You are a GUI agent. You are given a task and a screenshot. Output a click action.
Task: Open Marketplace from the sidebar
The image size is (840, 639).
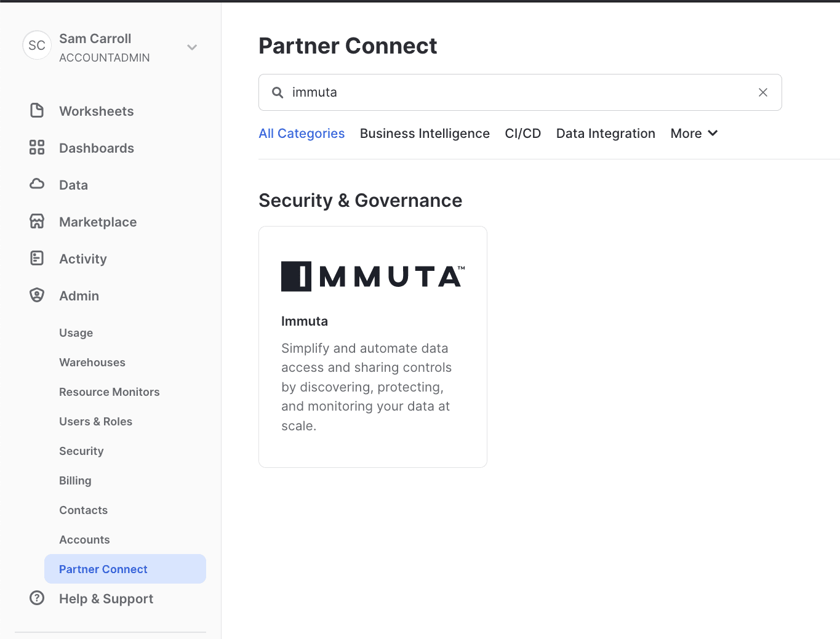[98, 222]
